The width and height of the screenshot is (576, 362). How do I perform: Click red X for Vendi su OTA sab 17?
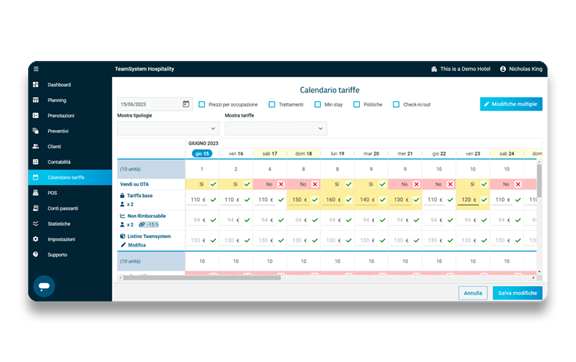(x=281, y=184)
